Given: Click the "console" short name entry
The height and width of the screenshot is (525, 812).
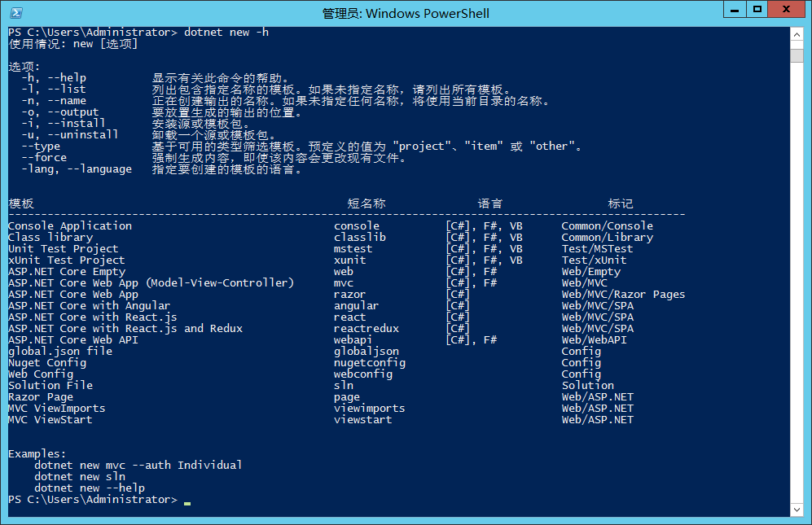Looking at the screenshot, I should 353,225.
